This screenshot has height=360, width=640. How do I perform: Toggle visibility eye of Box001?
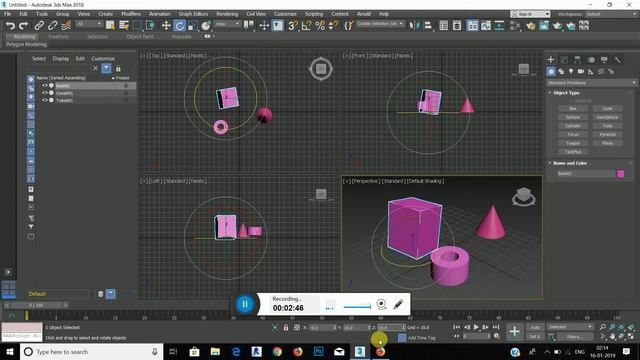[44, 86]
